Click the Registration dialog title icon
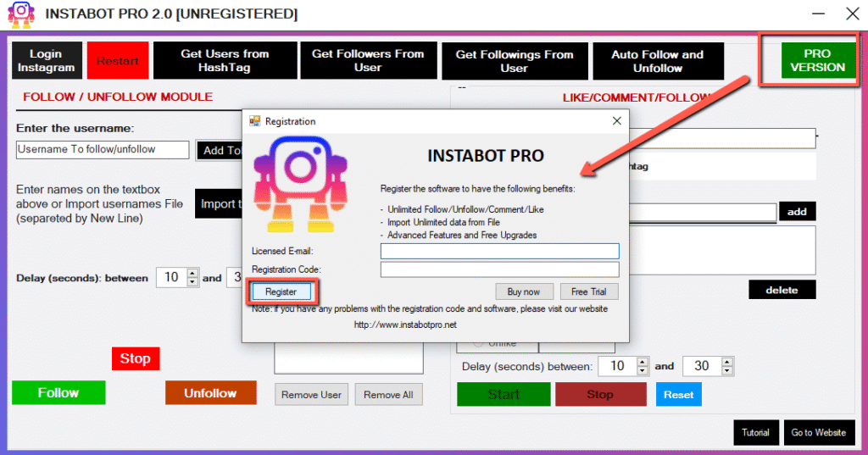Image resolution: width=868 pixels, height=455 pixels. click(x=254, y=121)
